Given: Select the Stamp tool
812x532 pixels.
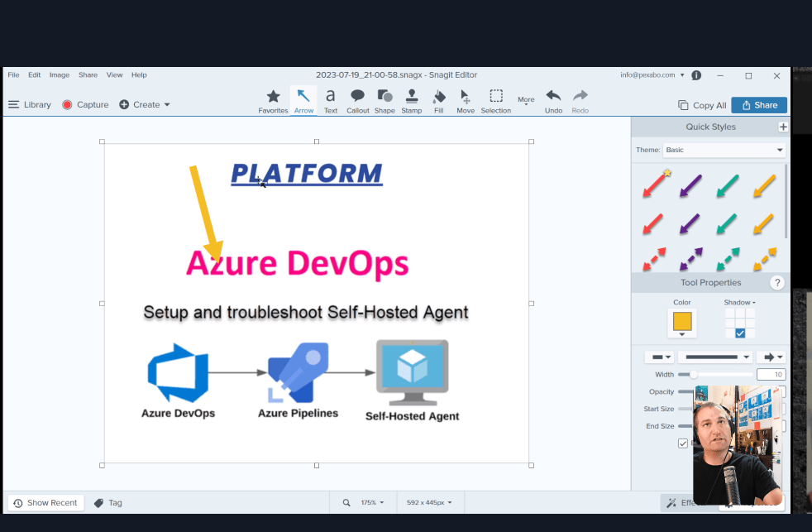Looking at the screenshot, I should pos(411,101).
